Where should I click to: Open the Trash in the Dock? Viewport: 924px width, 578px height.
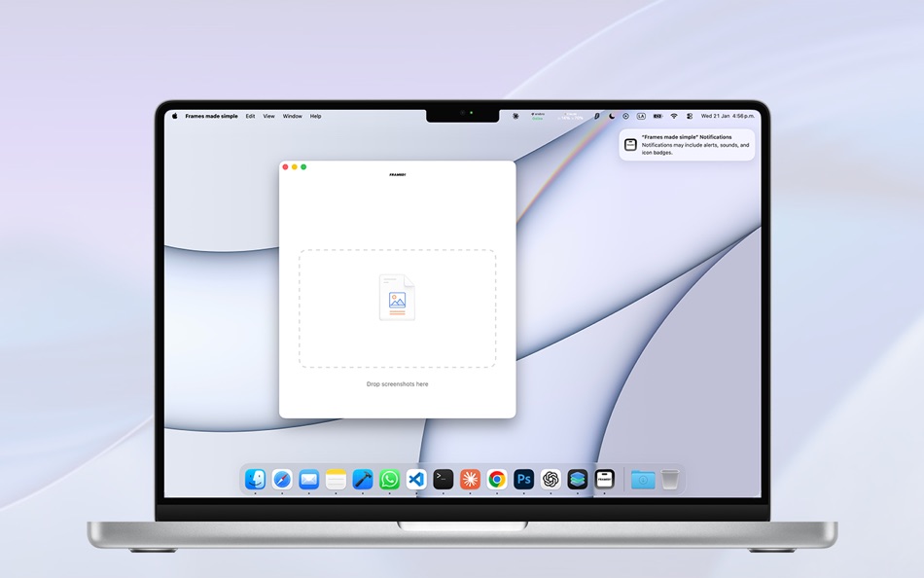click(669, 479)
